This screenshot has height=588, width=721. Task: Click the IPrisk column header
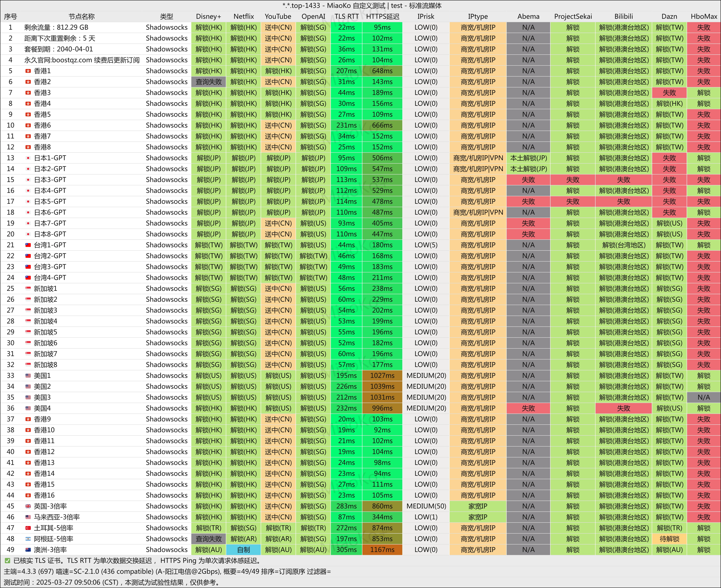[426, 16]
